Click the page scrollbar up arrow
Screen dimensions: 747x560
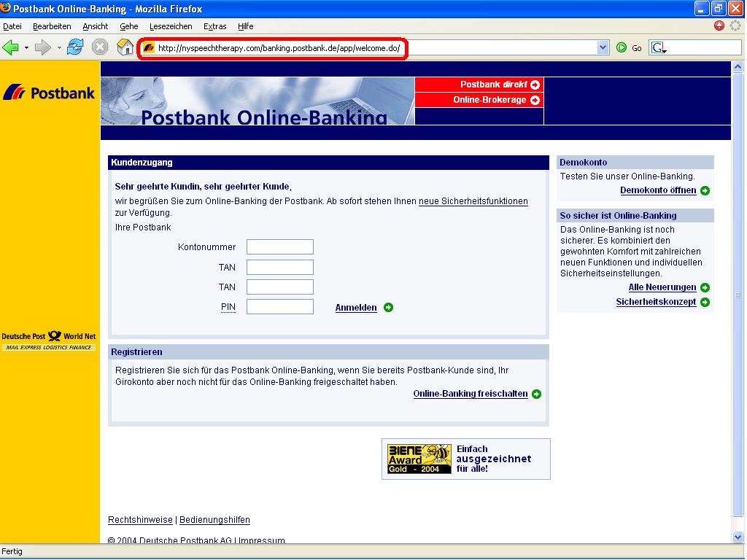point(738,66)
